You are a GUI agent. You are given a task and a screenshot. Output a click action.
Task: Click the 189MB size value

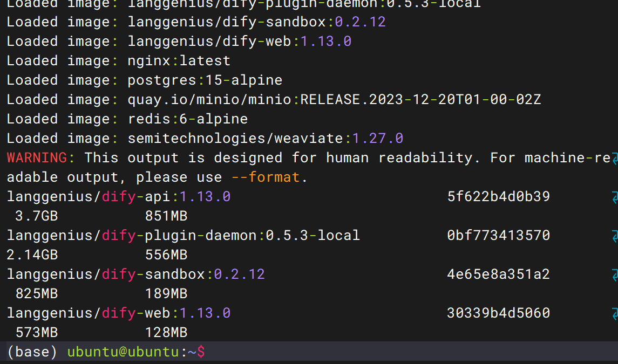166,293
